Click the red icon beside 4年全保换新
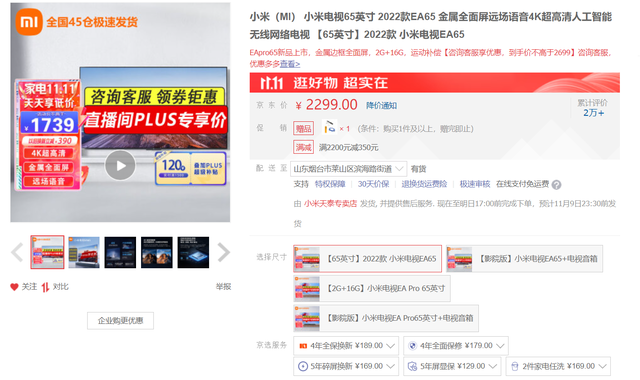Viewport: 640px width, 380px height. click(x=303, y=346)
